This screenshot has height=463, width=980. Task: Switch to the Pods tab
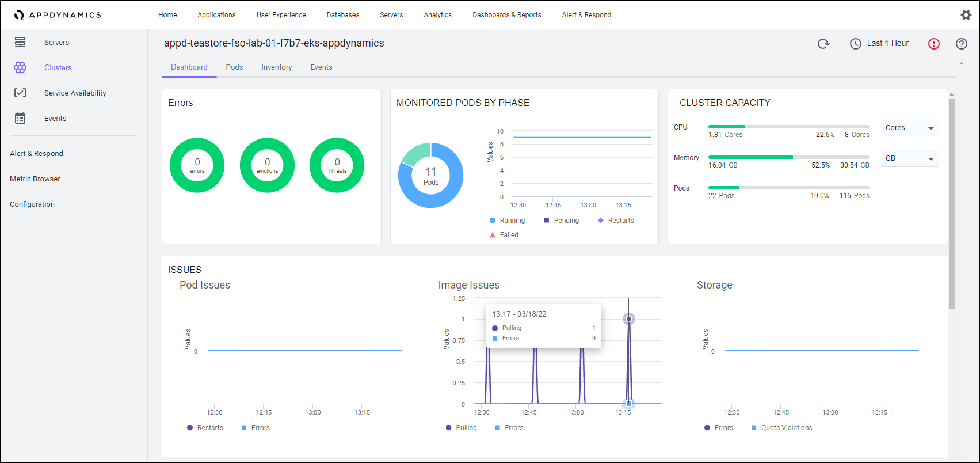click(x=234, y=67)
